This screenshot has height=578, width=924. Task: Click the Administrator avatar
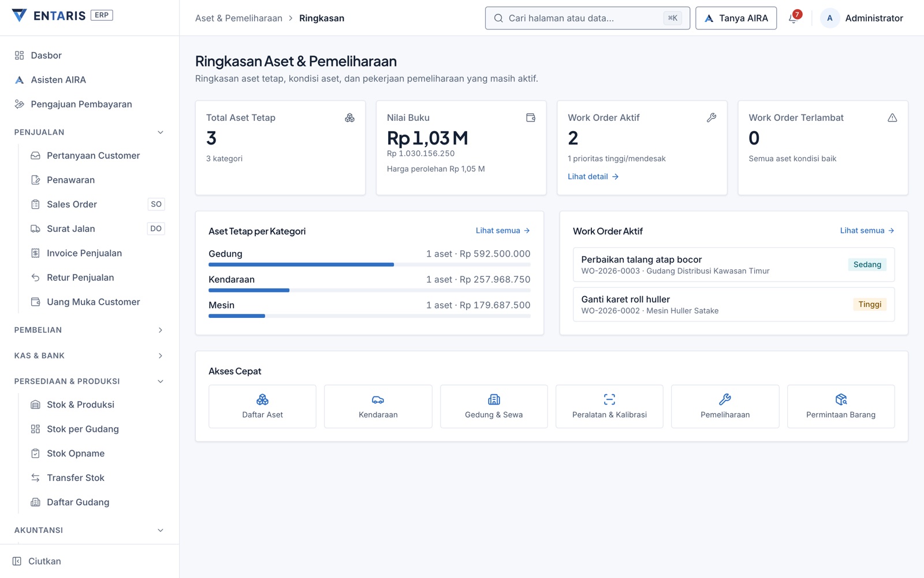[x=830, y=18]
